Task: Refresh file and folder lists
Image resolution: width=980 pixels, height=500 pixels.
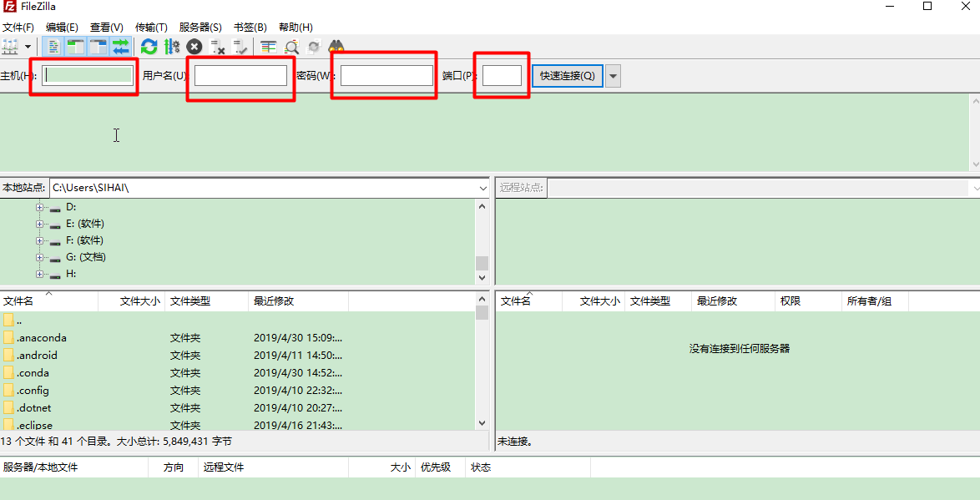Action: click(x=149, y=46)
